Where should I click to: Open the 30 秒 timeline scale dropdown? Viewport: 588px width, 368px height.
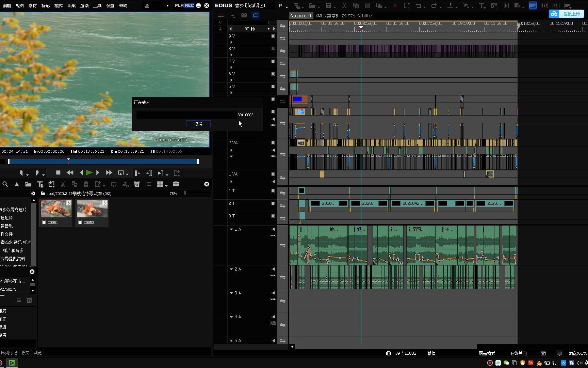(x=268, y=29)
